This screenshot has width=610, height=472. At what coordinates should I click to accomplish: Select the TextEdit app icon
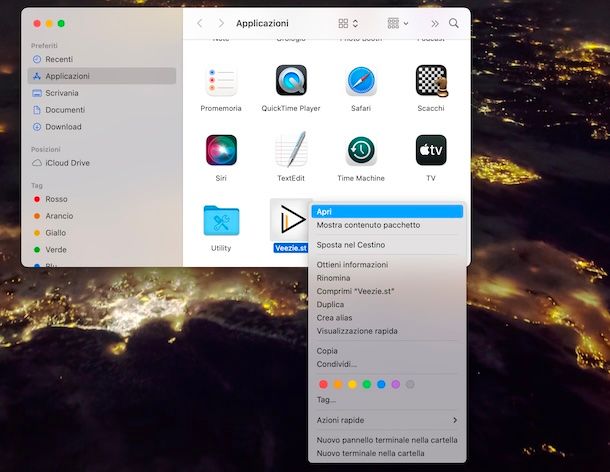point(291,149)
